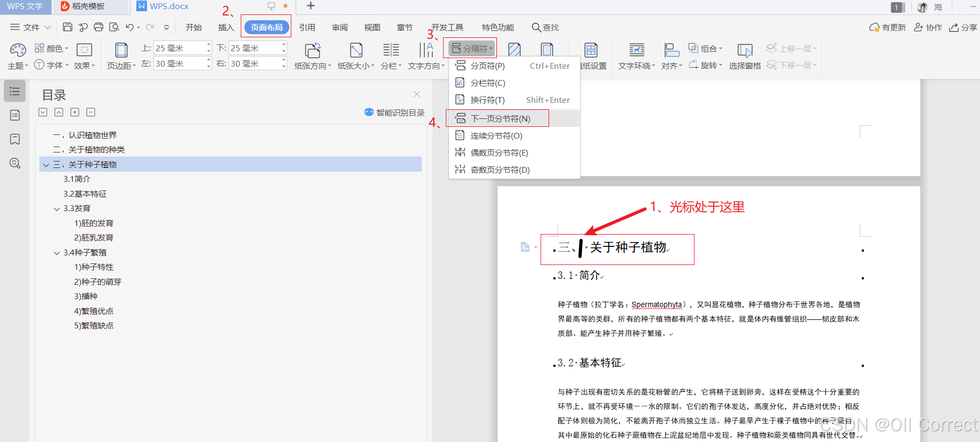Open the 开发工具 ribbon tab
Image resolution: width=980 pixels, height=442 pixels.
[447, 27]
